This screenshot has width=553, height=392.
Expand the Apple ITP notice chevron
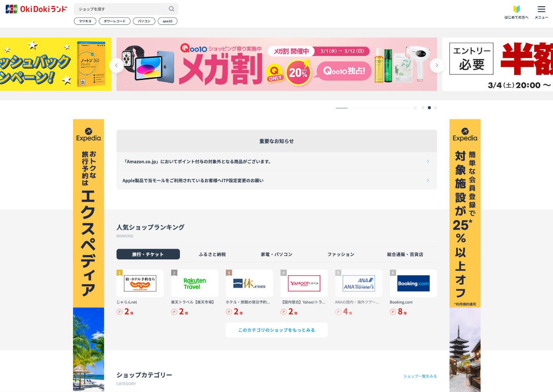(428, 180)
